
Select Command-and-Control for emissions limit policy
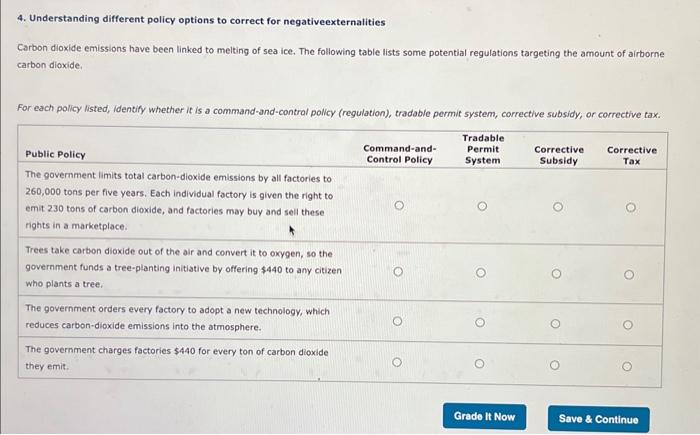[x=398, y=205]
